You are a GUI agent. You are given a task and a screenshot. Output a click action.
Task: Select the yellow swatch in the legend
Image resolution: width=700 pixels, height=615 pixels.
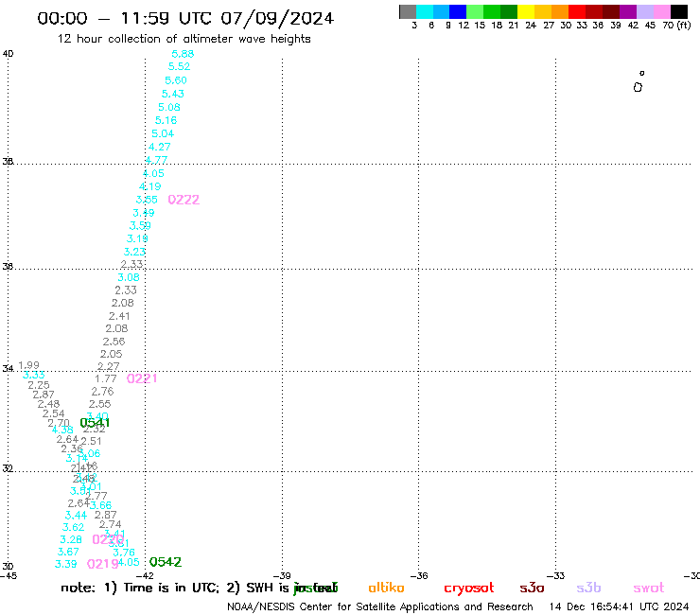coord(526,11)
